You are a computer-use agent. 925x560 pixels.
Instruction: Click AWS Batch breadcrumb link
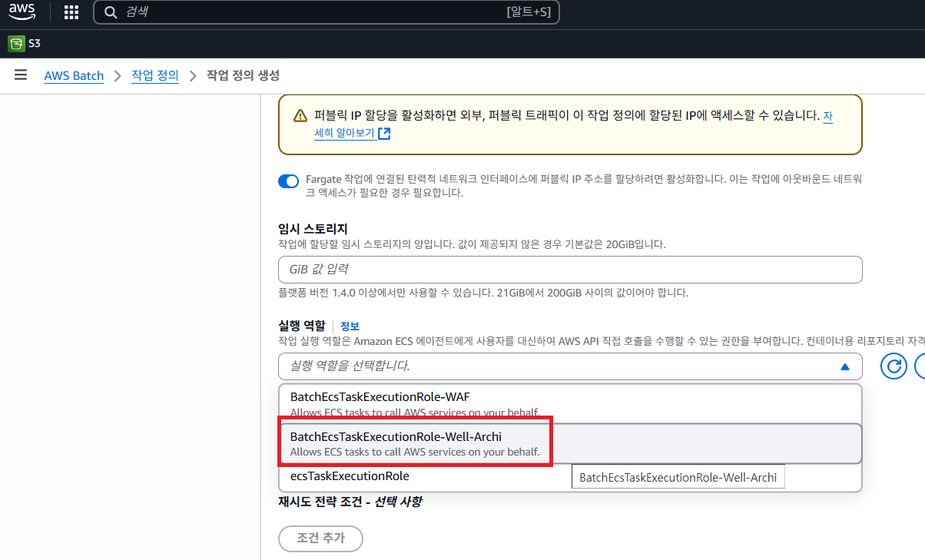74,76
